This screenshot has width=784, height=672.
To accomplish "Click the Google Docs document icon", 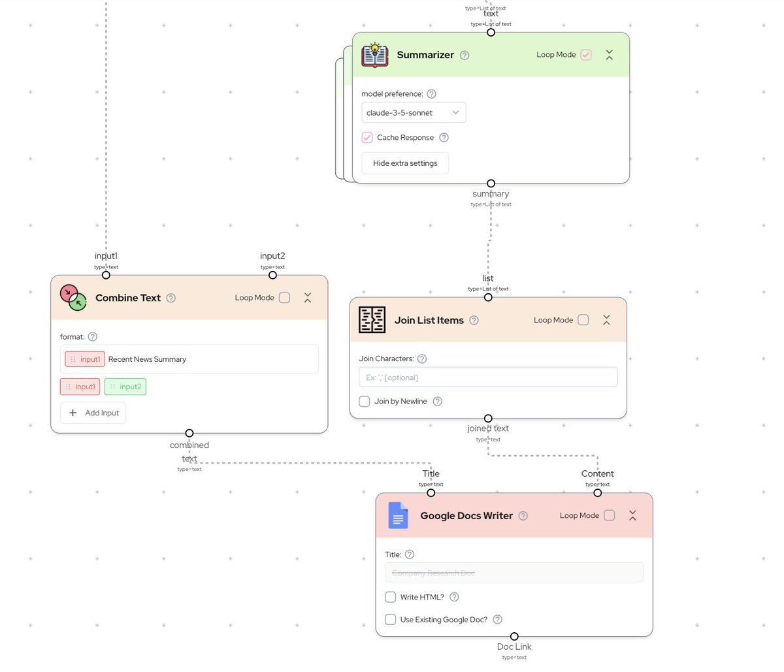I will coord(398,515).
